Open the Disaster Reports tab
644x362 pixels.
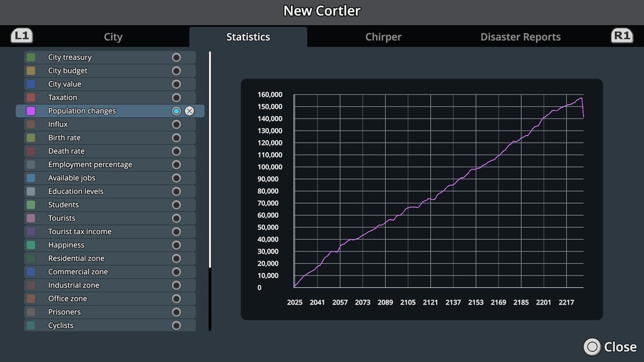521,37
